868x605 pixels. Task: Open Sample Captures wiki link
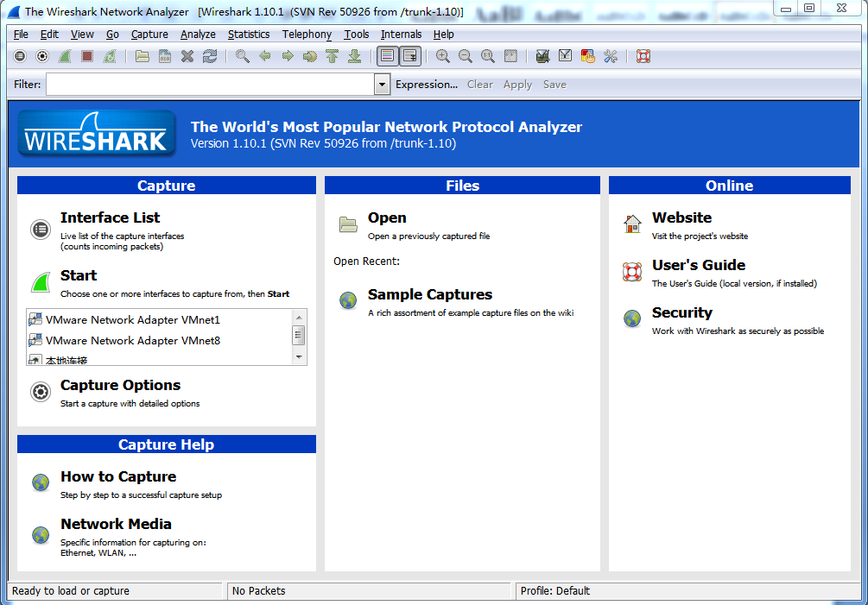(x=430, y=295)
